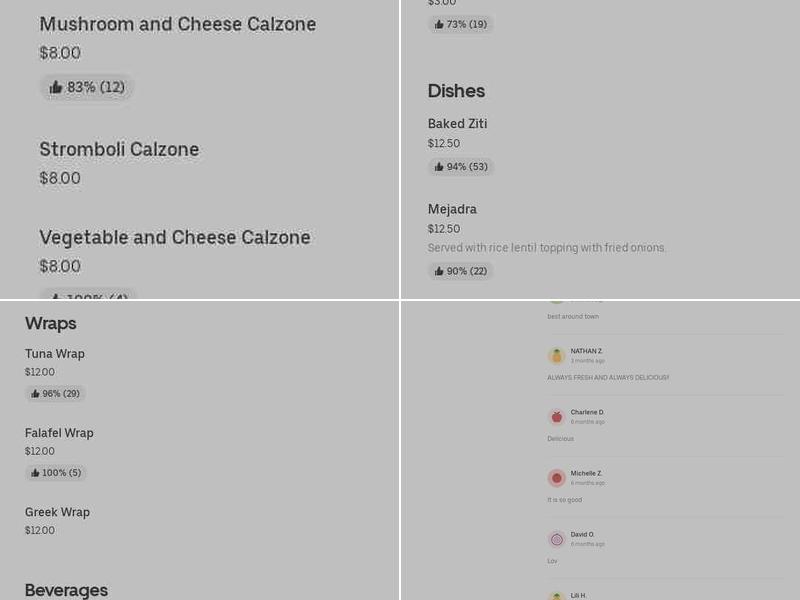Click Charlene D.'s apple avatar icon
The width and height of the screenshot is (800, 600).
[x=556, y=417]
